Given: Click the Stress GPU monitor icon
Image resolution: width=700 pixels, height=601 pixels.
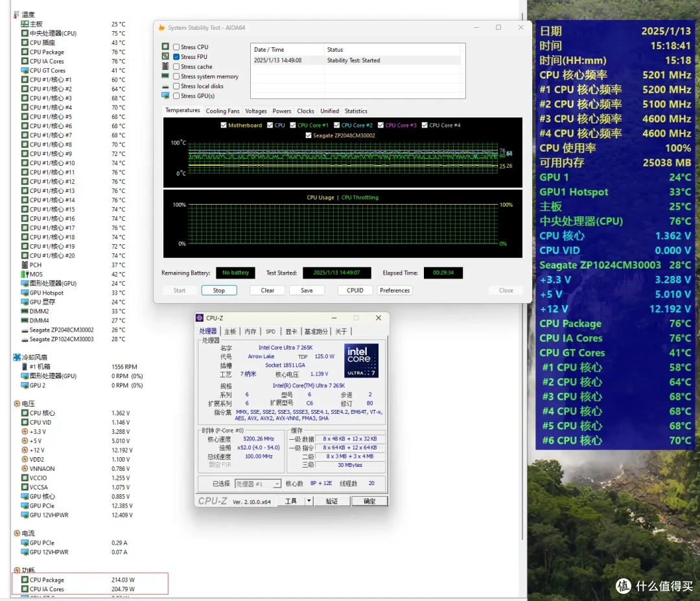Looking at the screenshot, I should tap(165, 95).
